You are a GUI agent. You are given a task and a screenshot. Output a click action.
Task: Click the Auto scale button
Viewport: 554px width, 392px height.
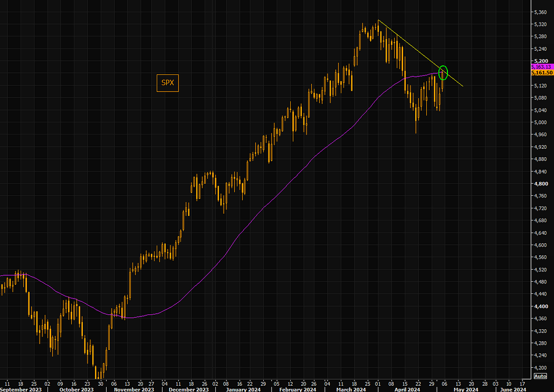pos(540,376)
